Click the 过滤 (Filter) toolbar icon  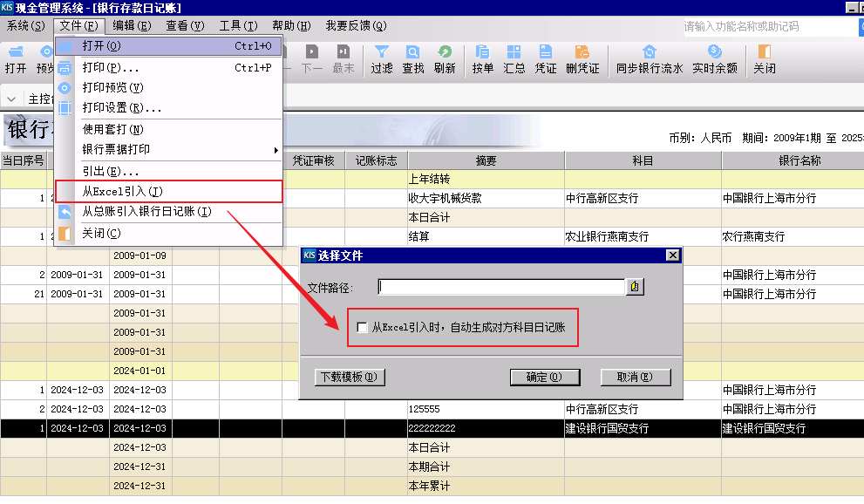[x=381, y=58]
